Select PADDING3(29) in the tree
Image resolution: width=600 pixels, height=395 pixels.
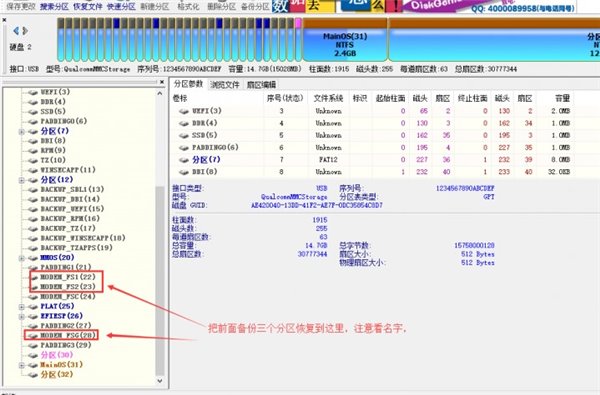[65, 346]
